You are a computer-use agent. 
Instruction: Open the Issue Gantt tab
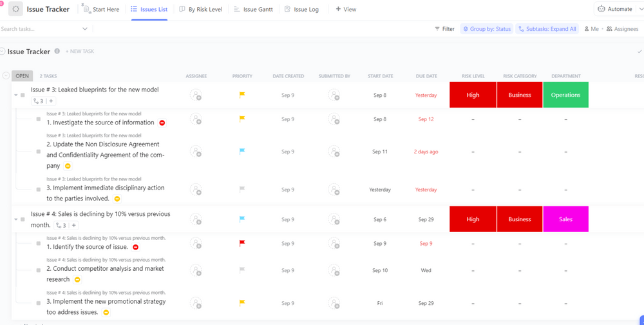(x=253, y=10)
